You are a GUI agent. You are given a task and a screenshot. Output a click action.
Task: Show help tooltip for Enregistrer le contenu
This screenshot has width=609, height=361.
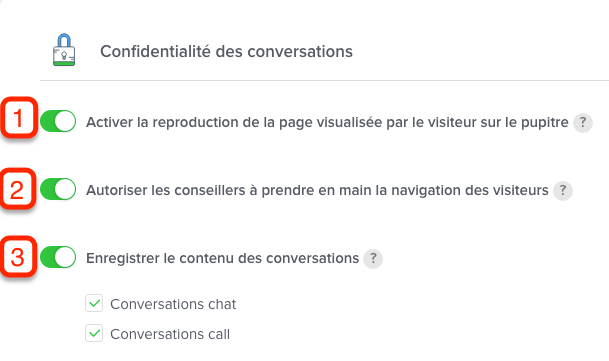373,259
